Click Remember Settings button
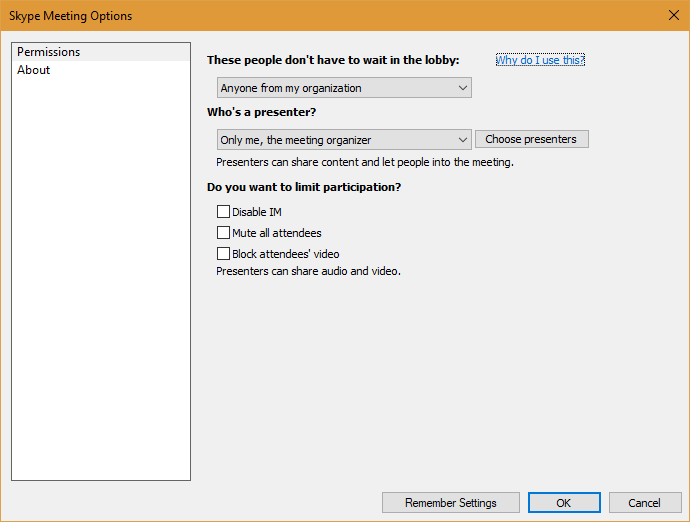This screenshot has width=690, height=522. click(x=451, y=503)
